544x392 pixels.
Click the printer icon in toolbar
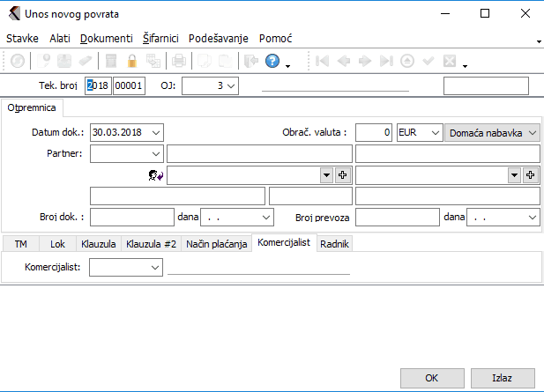[179, 61]
